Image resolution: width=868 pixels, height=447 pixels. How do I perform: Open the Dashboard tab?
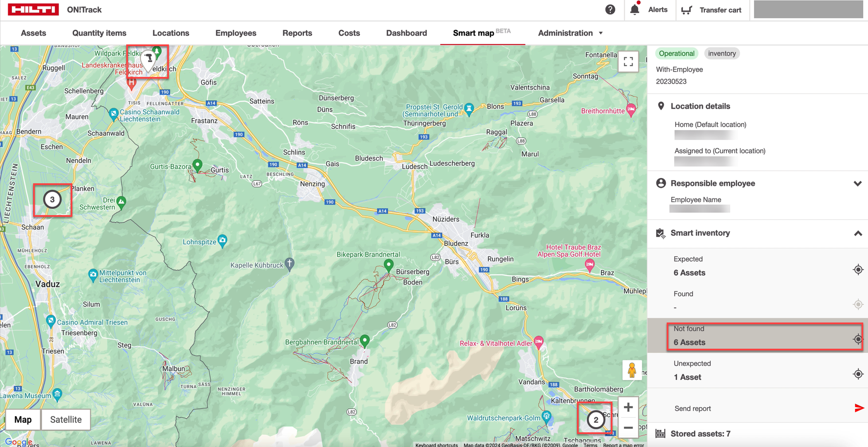406,33
